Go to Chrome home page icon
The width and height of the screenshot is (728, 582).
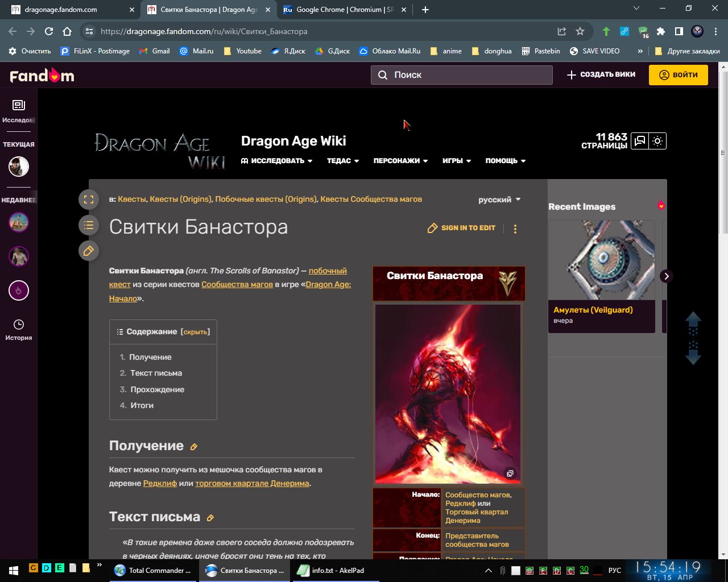tap(67, 31)
